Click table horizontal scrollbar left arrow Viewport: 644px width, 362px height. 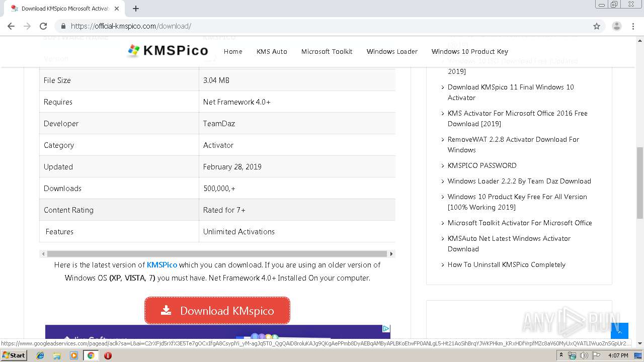pyautogui.click(x=43, y=254)
